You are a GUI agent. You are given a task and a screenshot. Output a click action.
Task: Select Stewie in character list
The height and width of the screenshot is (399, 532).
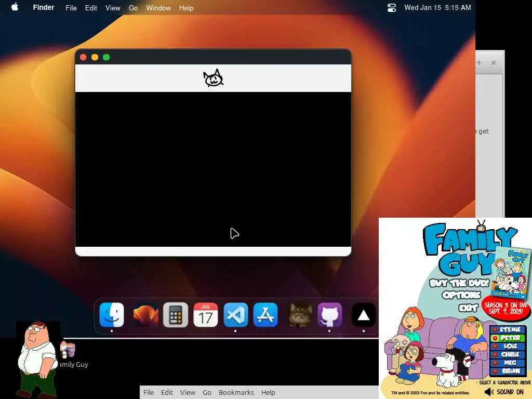(508, 329)
